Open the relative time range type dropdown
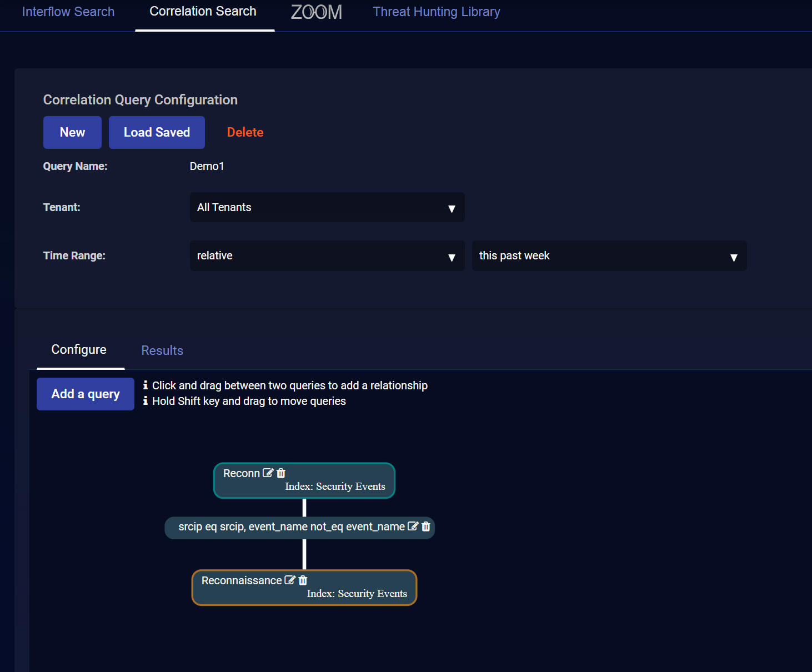 [327, 256]
